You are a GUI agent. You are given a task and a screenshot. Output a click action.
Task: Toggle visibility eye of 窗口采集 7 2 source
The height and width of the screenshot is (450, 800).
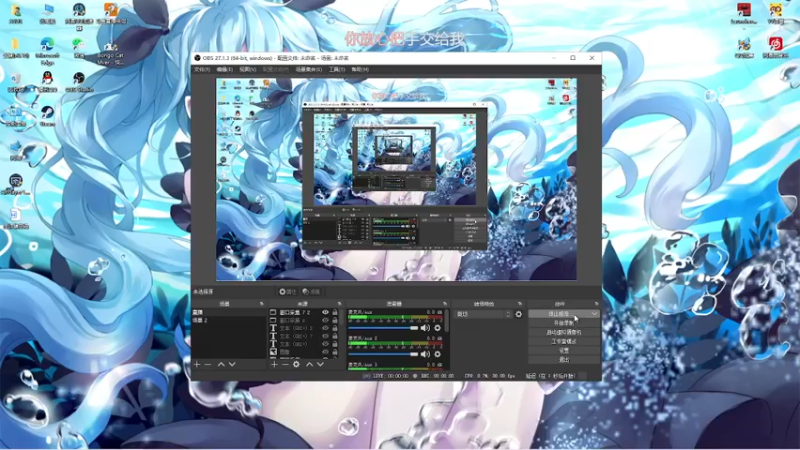tap(325, 312)
